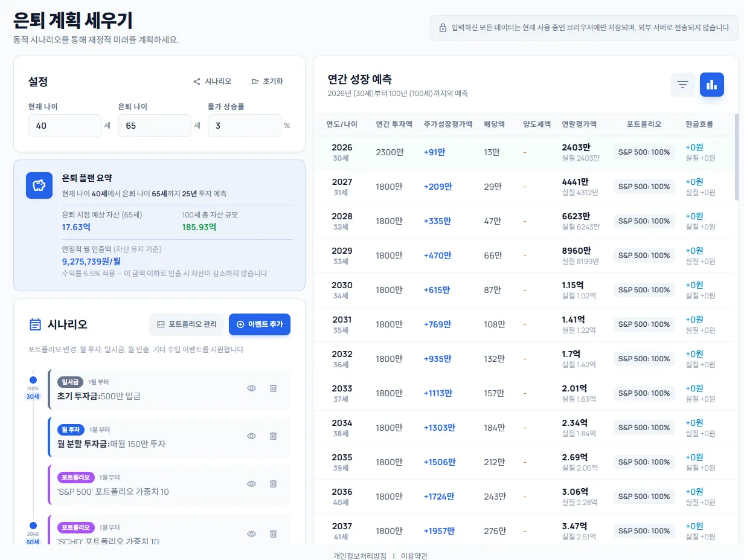This screenshot has height=560, width=744.
Task: Click the 물가 상승률 input field
Action: click(245, 126)
